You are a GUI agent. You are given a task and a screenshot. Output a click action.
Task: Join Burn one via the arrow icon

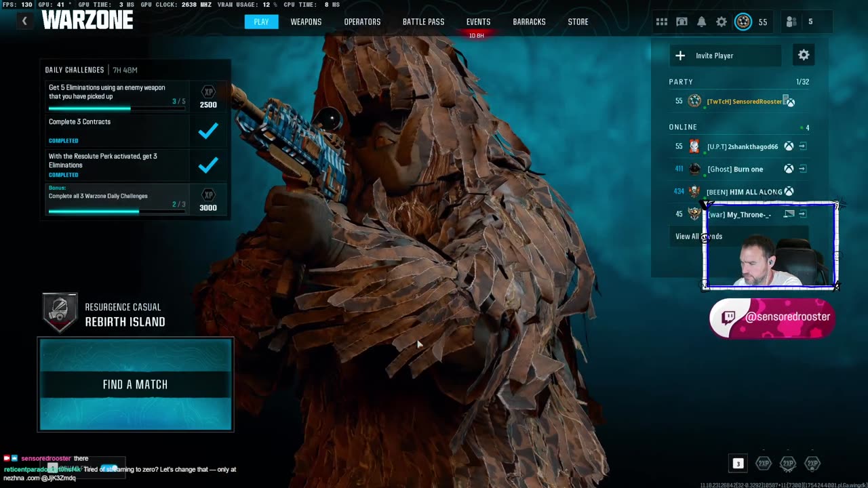(x=802, y=169)
